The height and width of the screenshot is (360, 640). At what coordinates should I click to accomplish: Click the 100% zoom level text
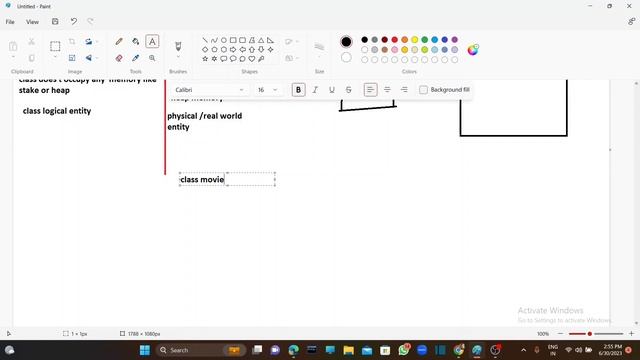click(543, 333)
